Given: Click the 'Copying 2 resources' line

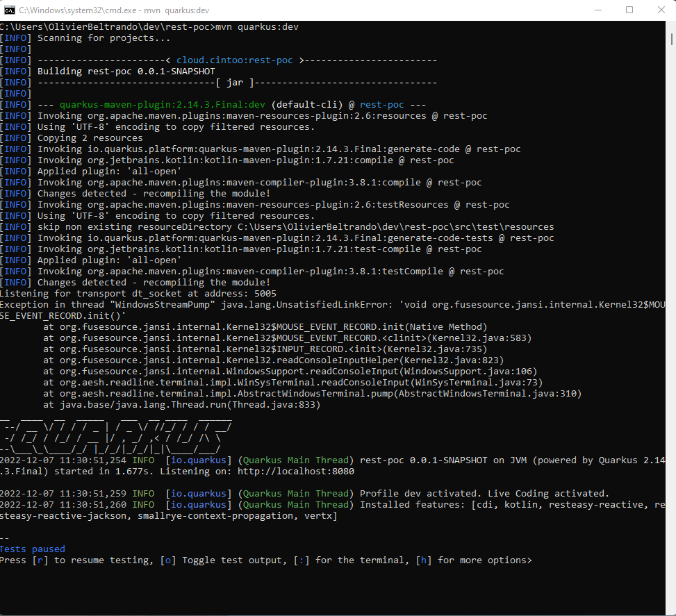Looking at the screenshot, I should pyautogui.click(x=90, y=138).
